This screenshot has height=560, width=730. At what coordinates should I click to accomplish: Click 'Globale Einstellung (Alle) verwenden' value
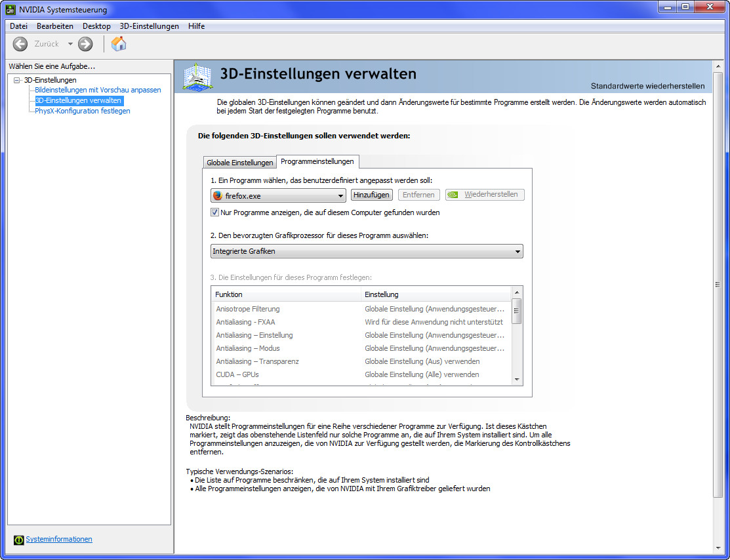click(422, 374)
